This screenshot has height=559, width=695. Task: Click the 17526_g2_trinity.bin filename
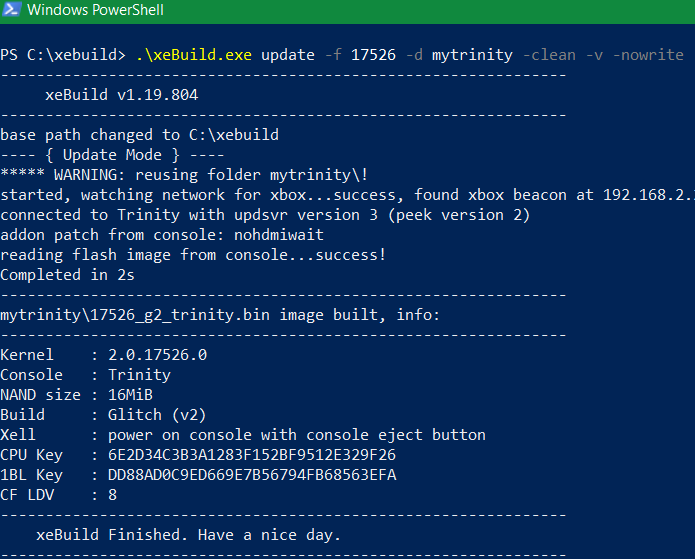(180, 315)
